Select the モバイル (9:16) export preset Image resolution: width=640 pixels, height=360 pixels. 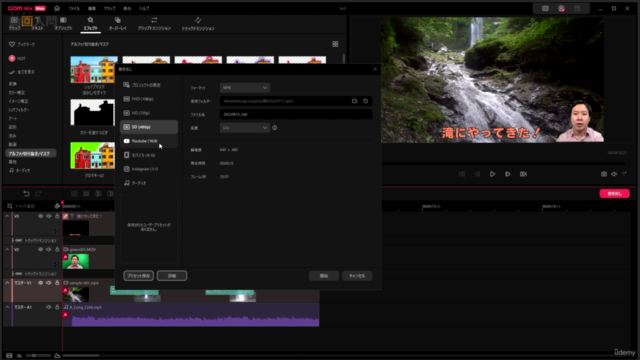pos(149,155)
